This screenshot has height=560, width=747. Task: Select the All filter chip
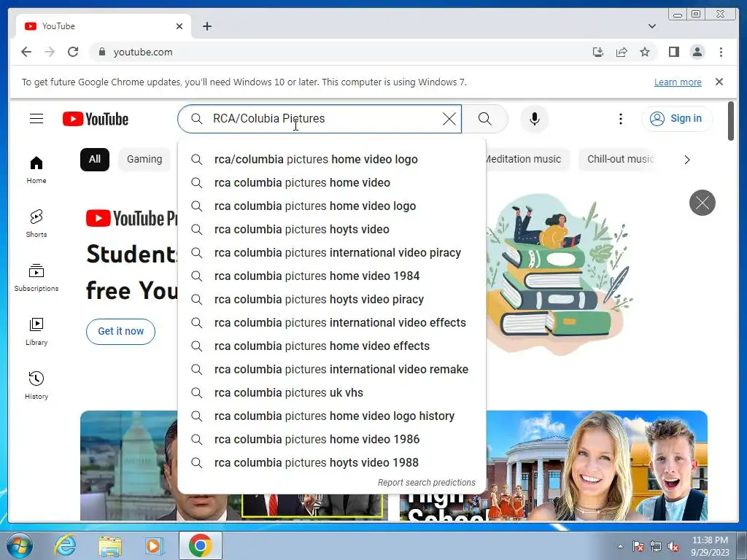pyautogui.click(x=95, y=159)
